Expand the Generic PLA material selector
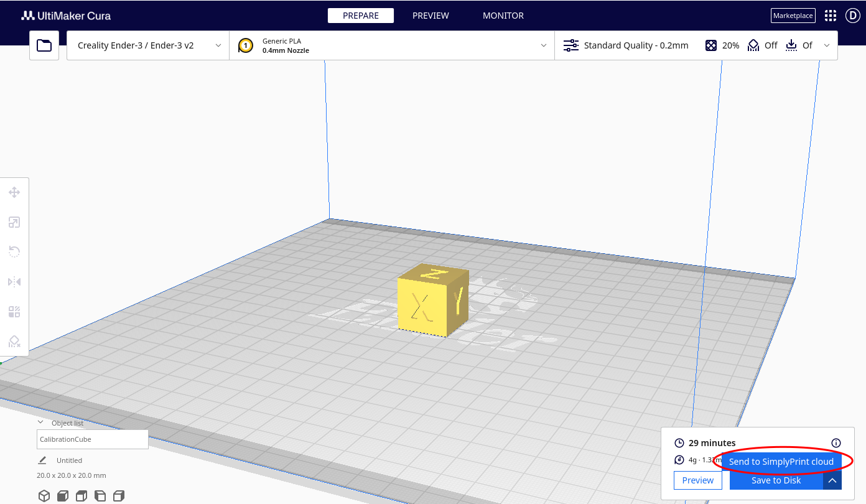Image resolution: width=866 pixels, height=504 pixels. point(392,45)
